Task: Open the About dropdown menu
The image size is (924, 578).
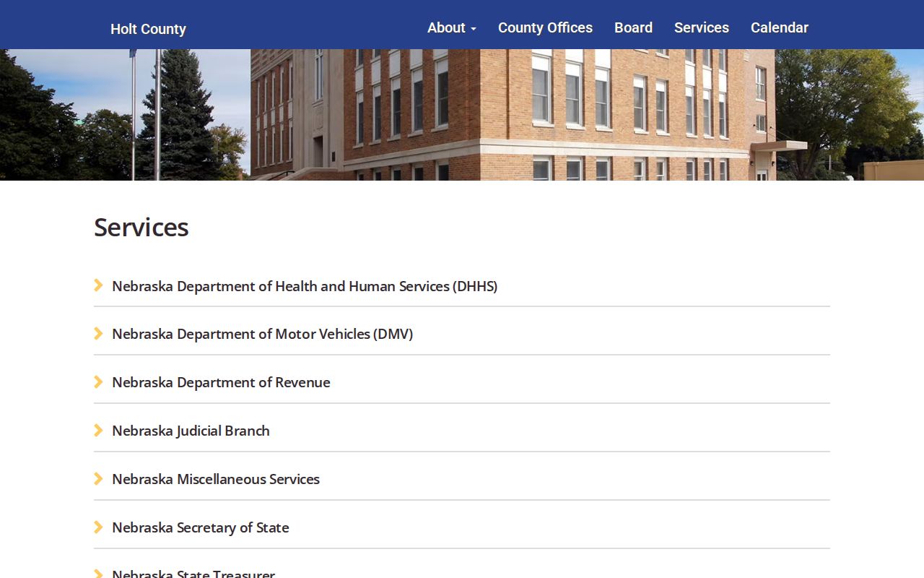Action: click(x=452, y=27)
